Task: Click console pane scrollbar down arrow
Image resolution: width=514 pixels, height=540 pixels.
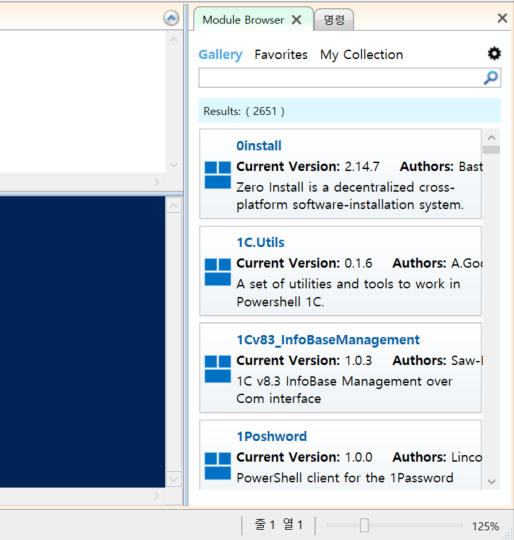Action: pos(174,479)
